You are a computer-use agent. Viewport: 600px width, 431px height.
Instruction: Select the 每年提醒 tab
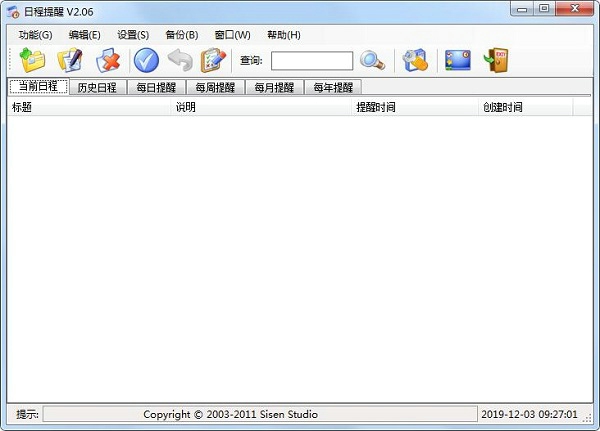(x=333, y=87)
